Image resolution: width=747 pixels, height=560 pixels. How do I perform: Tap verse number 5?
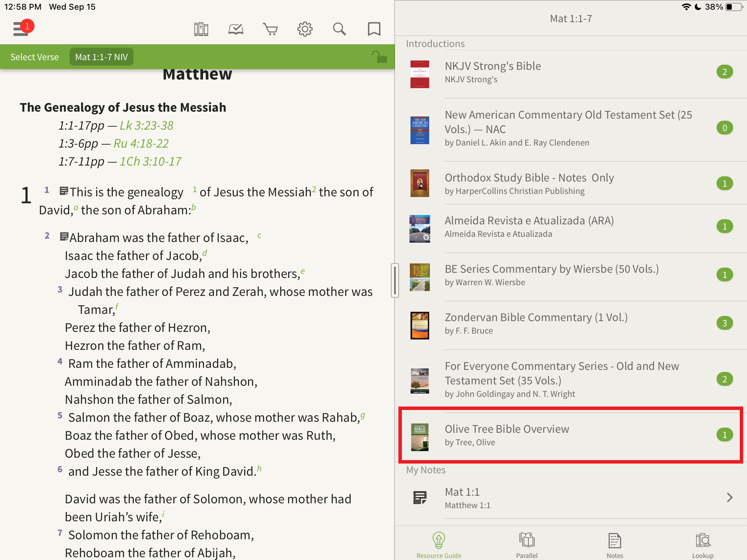pyautogui.click(x=60, y=415)
